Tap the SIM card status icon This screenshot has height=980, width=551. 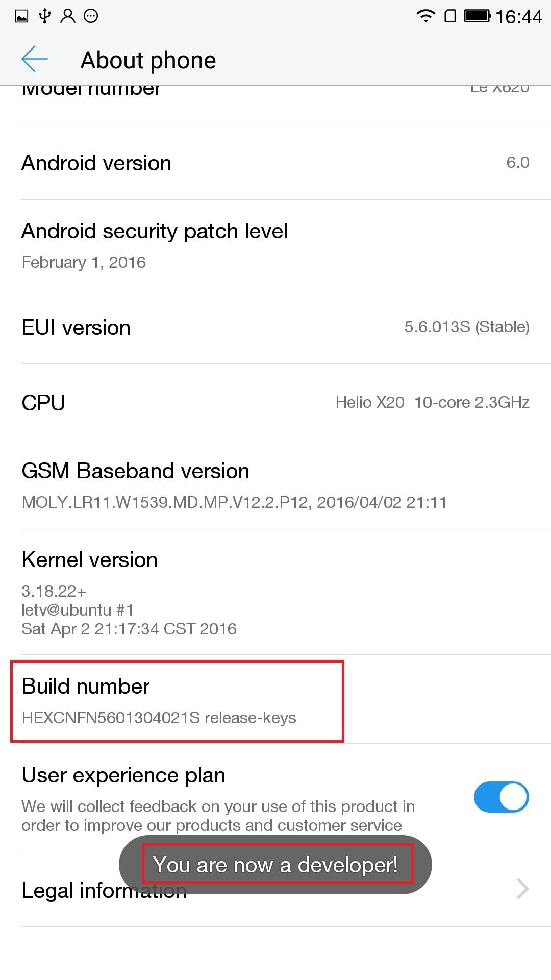[450, 16]
